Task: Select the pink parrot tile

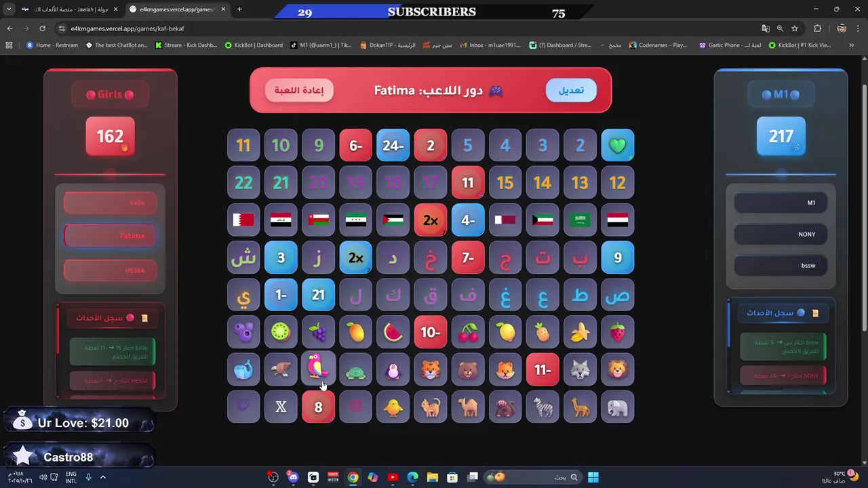Action: click(x=318, y=369)
